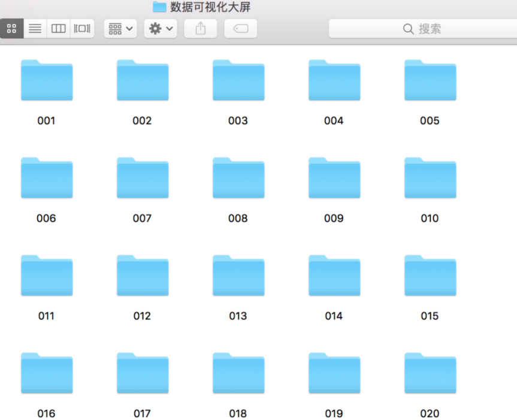Click the 数据可视化大屏 title folder icon
Screen dimensions: 517x420
coord(159,7)
